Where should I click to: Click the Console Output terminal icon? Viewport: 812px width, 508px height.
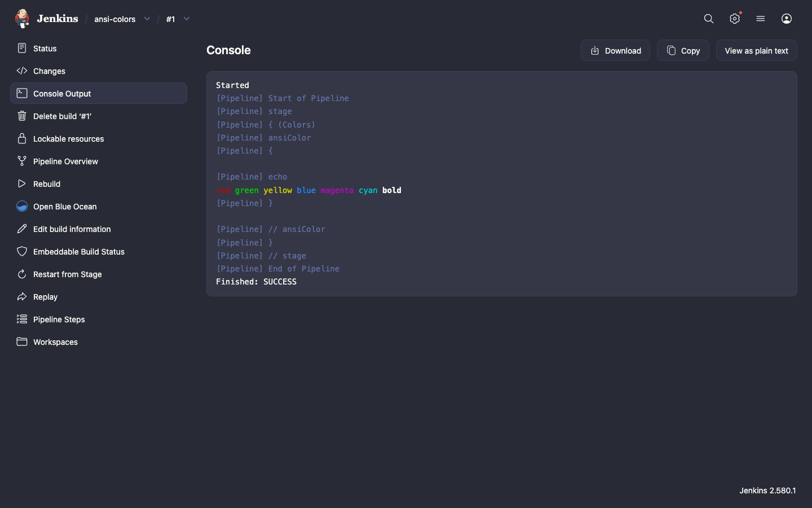tap(22, 93)
